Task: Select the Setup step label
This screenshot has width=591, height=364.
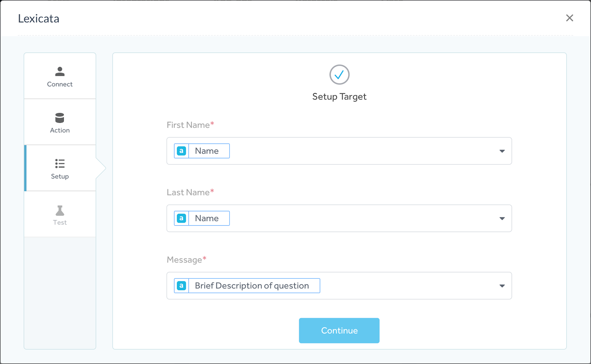Action: click(x=60, y=176)
